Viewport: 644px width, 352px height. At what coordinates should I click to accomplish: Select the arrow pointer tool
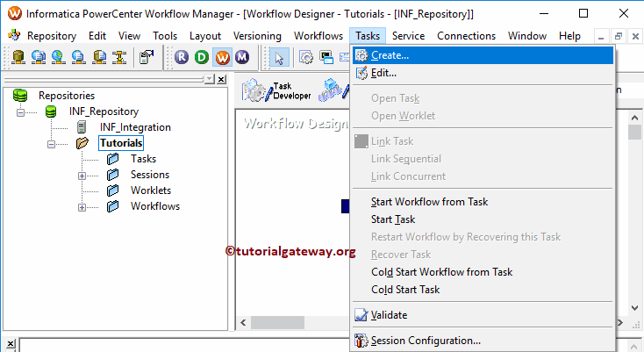pyautogui.click(x=279, y=58)
